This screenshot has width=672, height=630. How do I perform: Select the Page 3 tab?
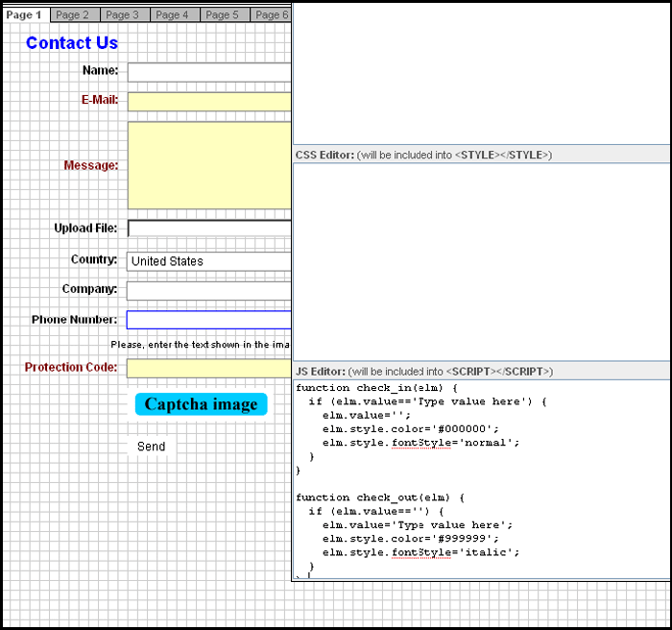(x=125, y=15)
